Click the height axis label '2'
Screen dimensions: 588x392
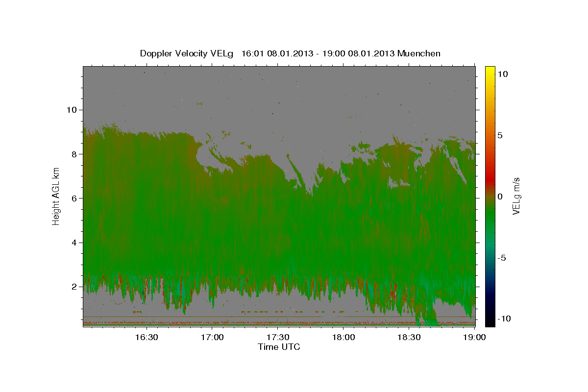pos(73,287)
